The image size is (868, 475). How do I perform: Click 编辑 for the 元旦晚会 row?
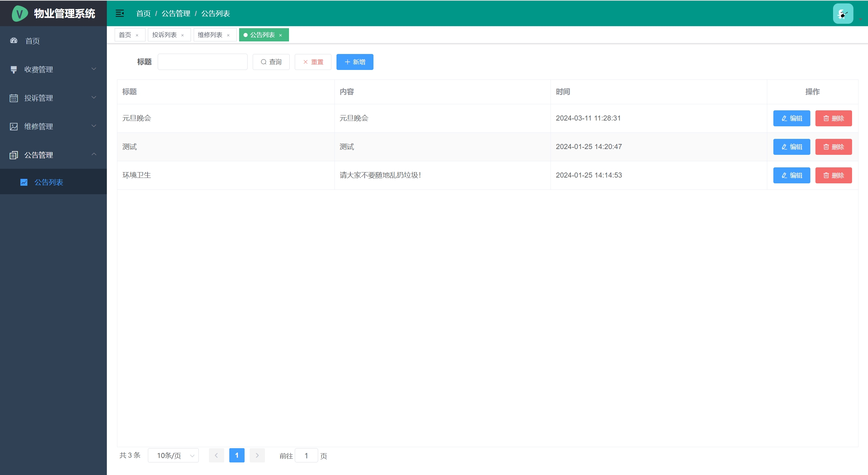(x=791, y=118)
